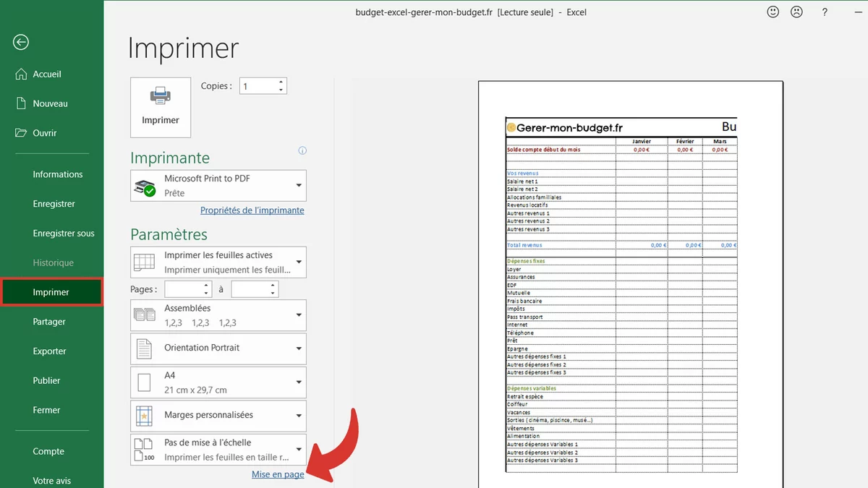
Task: Click the collated pages icon
Action: click(x=145, y=315)
